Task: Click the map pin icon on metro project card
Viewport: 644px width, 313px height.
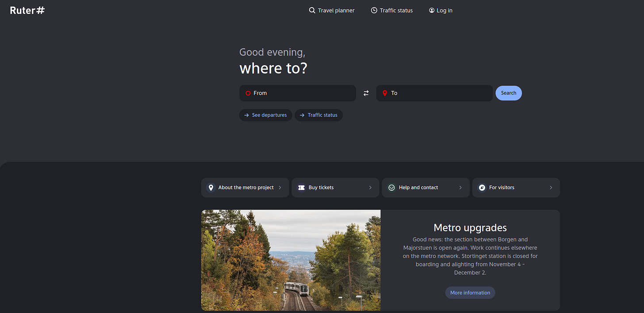Action: coord(211,188)
